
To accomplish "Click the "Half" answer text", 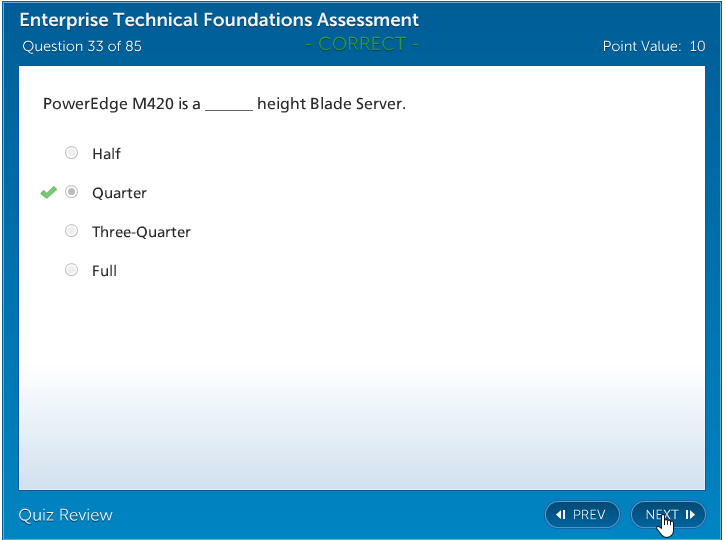I will pyautogui.click(x=106, y=154).
